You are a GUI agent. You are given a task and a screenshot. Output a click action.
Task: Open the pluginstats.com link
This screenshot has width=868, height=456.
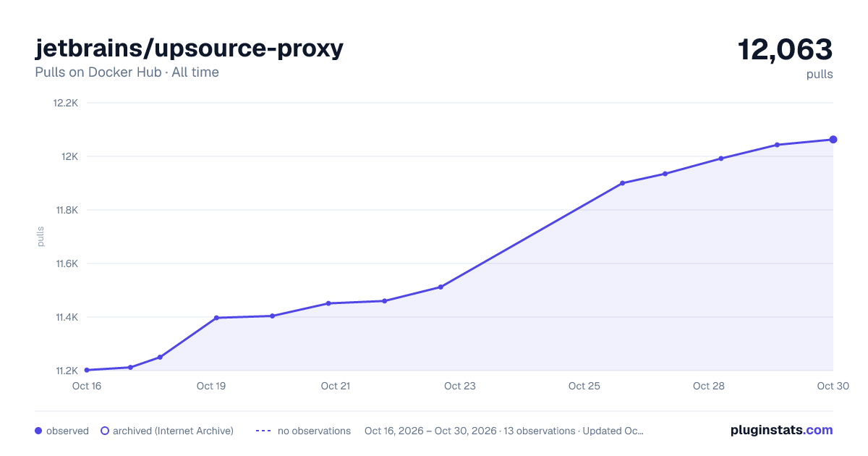[x=781, y=430]
